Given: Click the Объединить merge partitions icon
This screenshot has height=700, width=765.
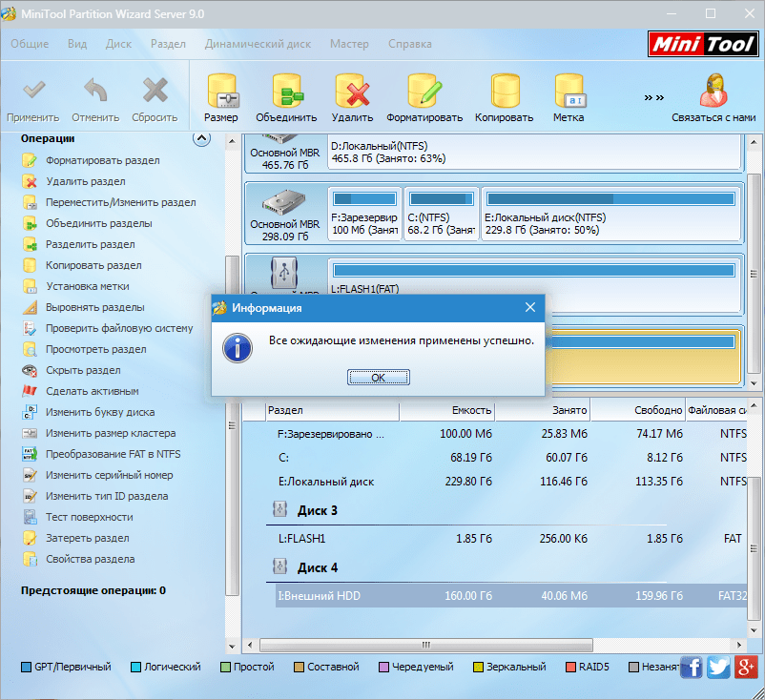Looking at the screenshot, I should point(285,93).
